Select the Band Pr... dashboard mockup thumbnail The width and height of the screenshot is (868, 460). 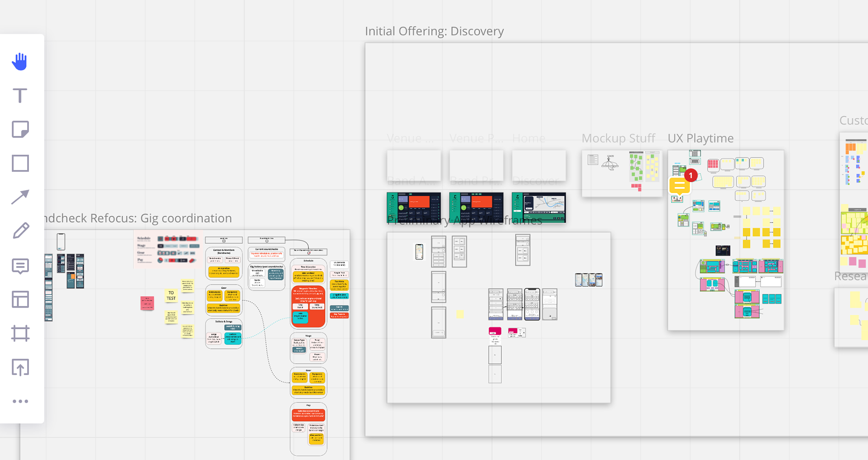point(476,208)
